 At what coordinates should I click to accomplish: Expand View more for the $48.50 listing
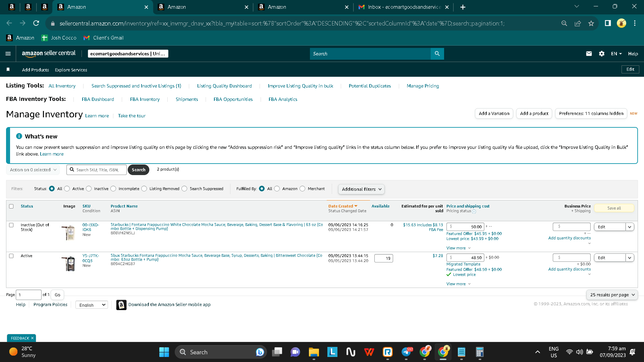458,284
